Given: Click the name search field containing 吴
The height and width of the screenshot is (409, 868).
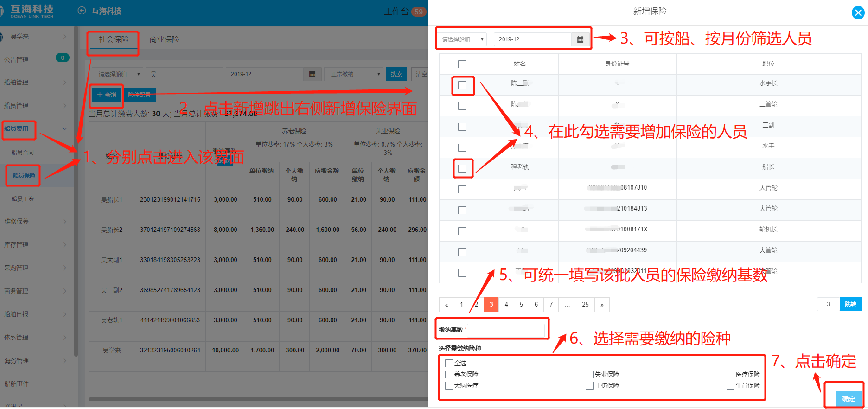Looking at the screenshot, I should (185, 74).
